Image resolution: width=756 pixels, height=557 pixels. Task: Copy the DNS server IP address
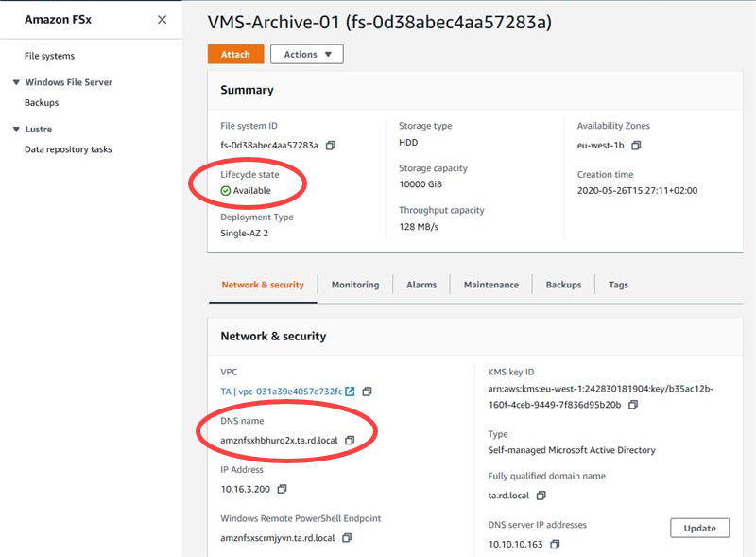(x=554, y=545)
